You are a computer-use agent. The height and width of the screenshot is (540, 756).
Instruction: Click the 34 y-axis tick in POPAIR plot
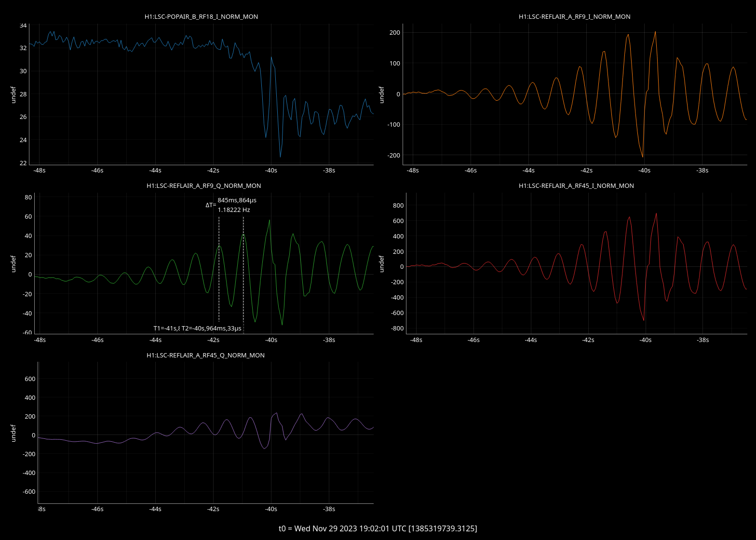[23, 26]
